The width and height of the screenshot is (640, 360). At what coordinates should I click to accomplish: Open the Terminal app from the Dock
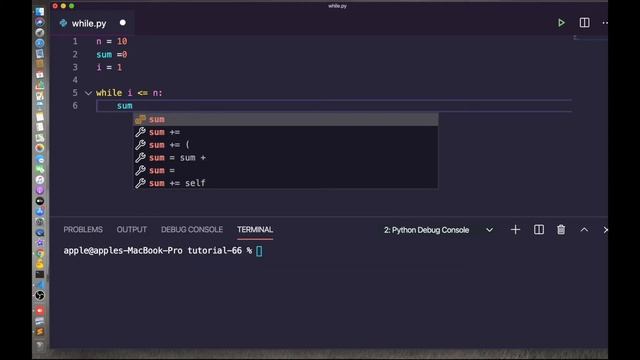click(40, 274)
